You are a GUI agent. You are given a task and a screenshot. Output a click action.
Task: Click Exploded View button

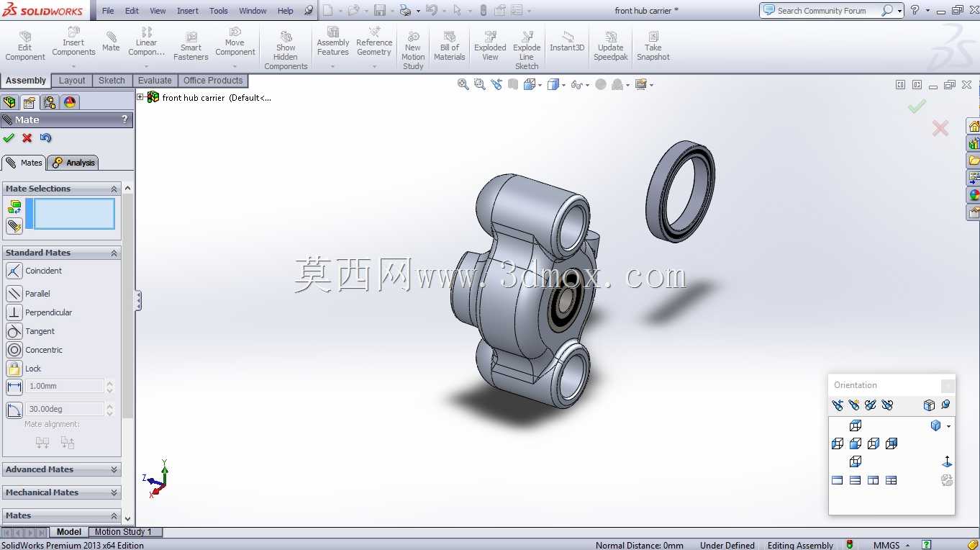[490, 46]
